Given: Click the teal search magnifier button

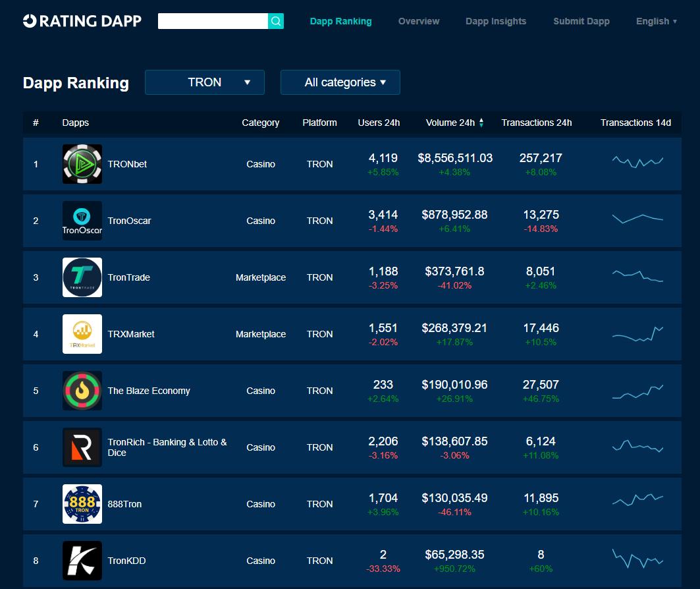Looking at the screenshot, I should (x=276, y=21).
